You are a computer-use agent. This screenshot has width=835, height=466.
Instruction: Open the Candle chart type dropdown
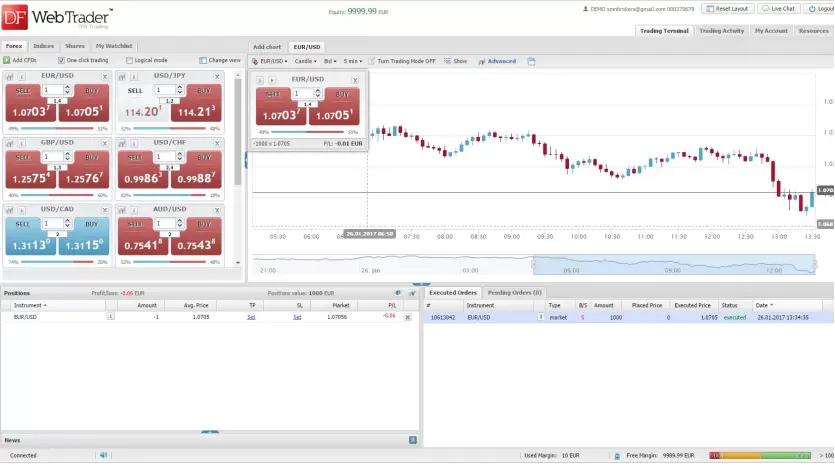pyautogui.click(x=305, y=61)
